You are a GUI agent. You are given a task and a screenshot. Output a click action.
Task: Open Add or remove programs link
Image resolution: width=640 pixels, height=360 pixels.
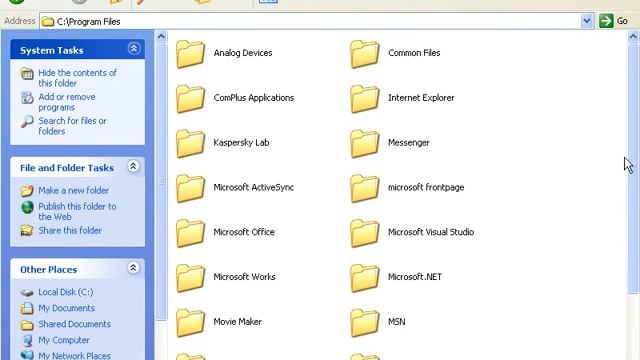(x=67, y=102)
